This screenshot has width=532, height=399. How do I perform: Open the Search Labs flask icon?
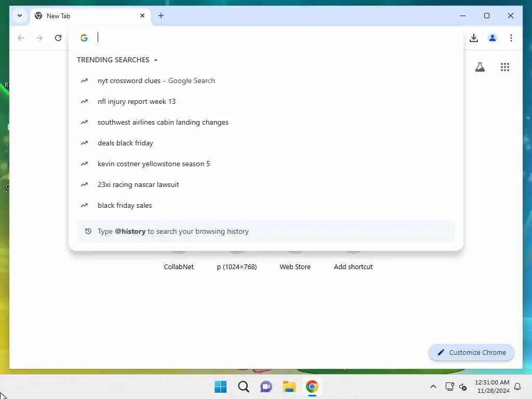click(480, 67)
